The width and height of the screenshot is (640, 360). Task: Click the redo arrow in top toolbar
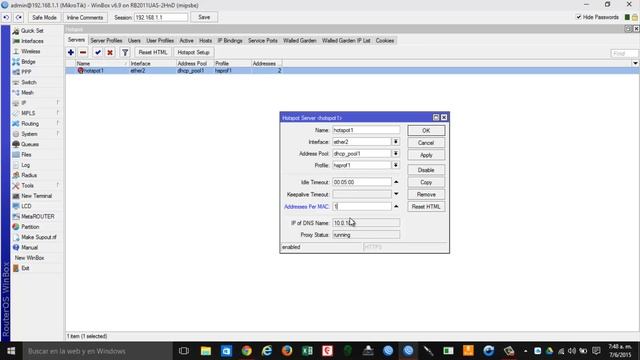[19, 17]
